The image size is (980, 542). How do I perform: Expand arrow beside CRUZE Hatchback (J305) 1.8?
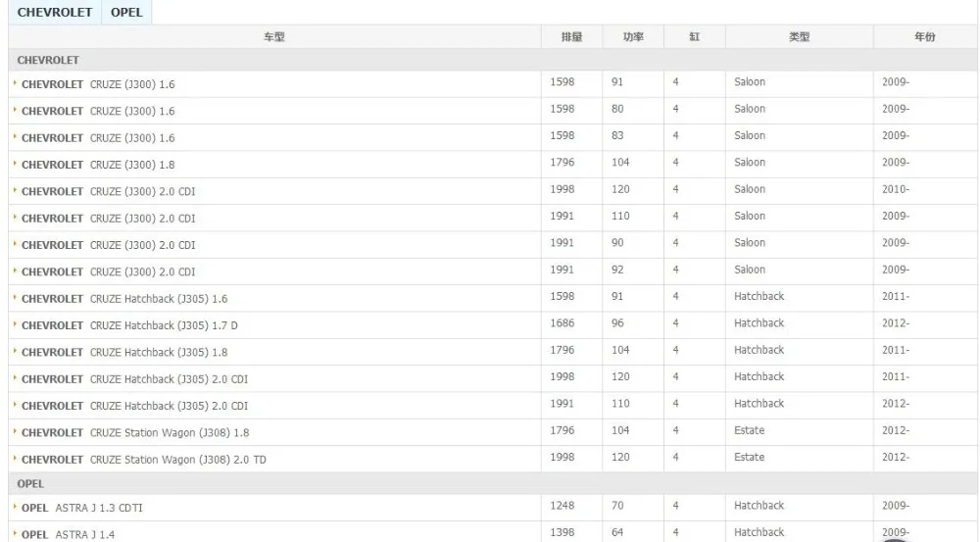[15, 352]
